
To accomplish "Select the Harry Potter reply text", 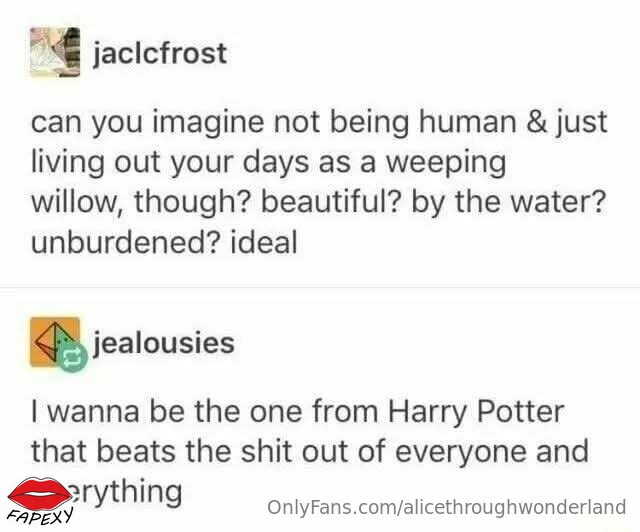I will coord(310,451).
